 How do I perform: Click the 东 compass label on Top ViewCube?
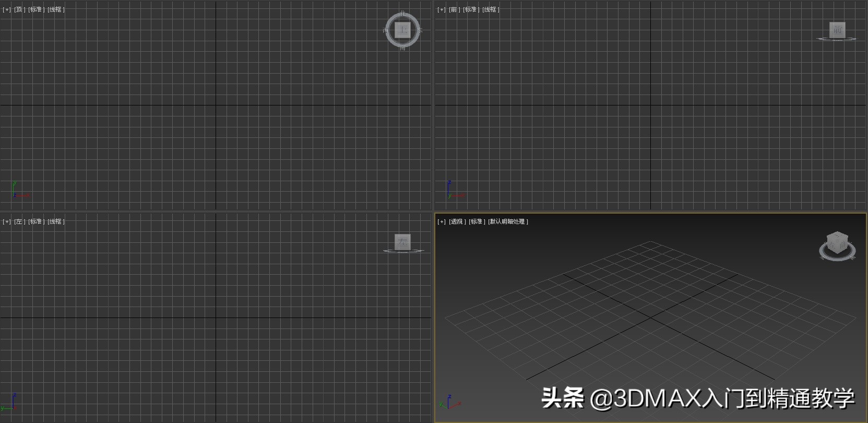[x=420, y=31]
